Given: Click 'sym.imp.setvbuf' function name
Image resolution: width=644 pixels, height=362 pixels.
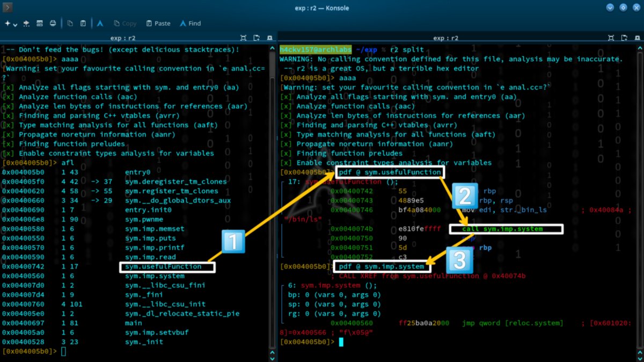Looking at the screenshot, I should tap(157, 332).
